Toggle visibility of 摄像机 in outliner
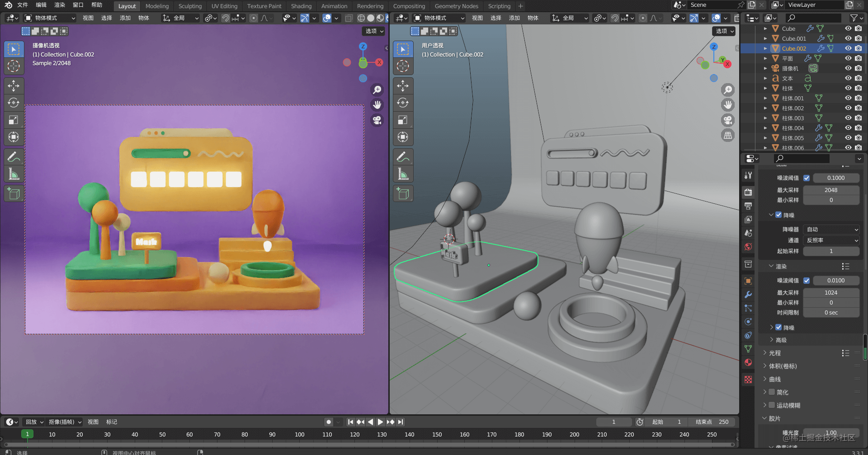This screenshot has height=455, width=868. coord(848,68)
